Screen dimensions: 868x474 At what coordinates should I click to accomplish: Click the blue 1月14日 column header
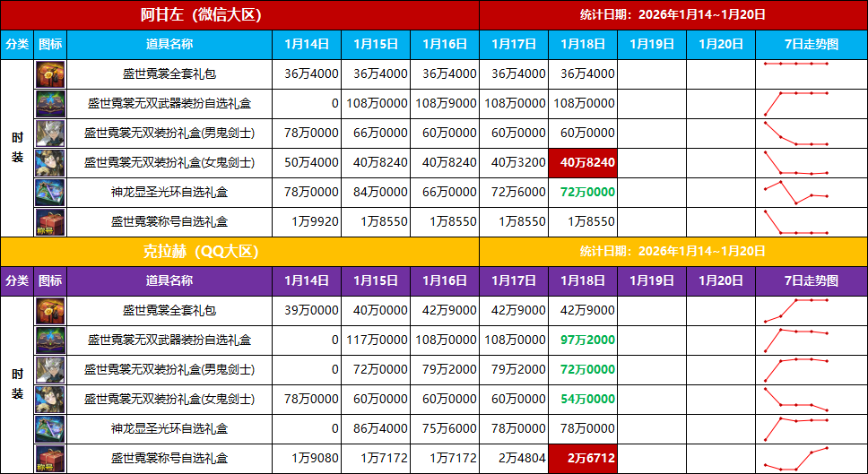(x=307, y=44)
